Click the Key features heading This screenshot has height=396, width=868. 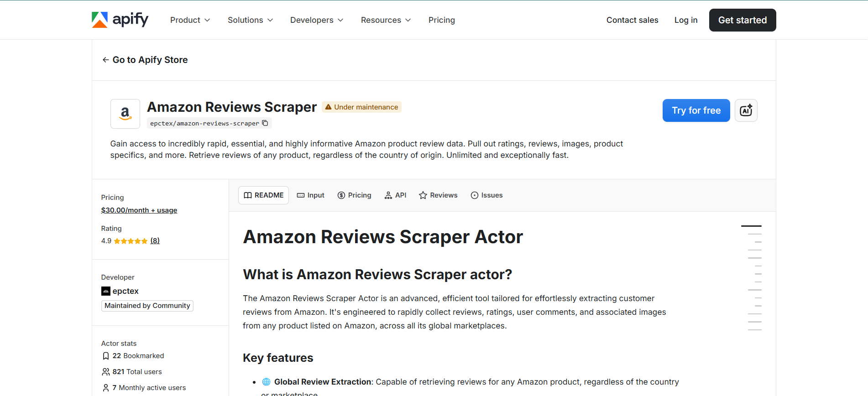point(278,358)
